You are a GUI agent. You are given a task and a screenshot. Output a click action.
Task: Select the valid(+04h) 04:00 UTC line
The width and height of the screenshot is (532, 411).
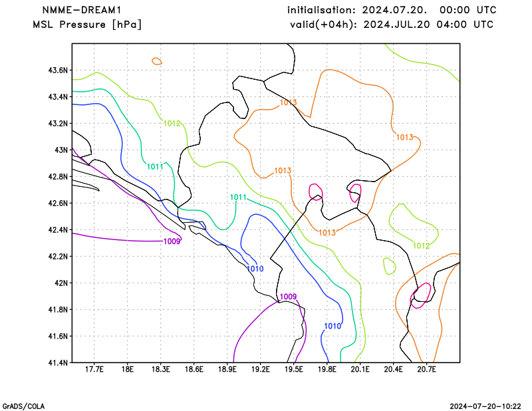coord(392,25)
